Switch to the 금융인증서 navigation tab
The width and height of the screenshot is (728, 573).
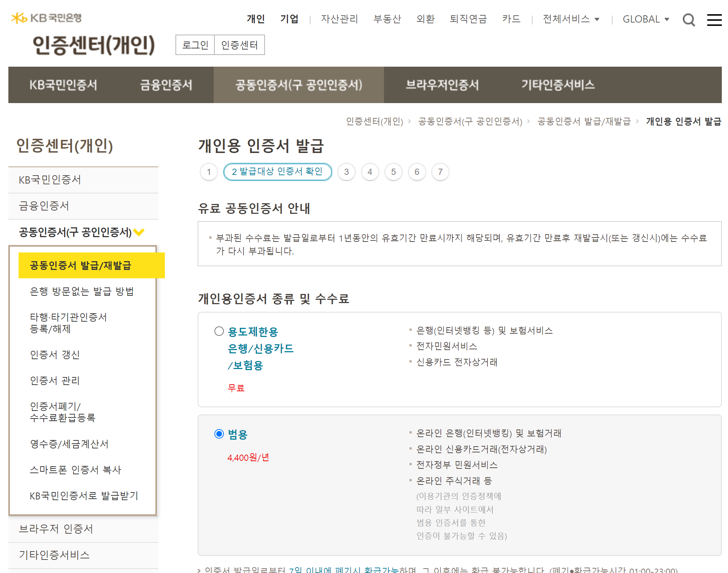pyautogui.click(x=166, y=85)
